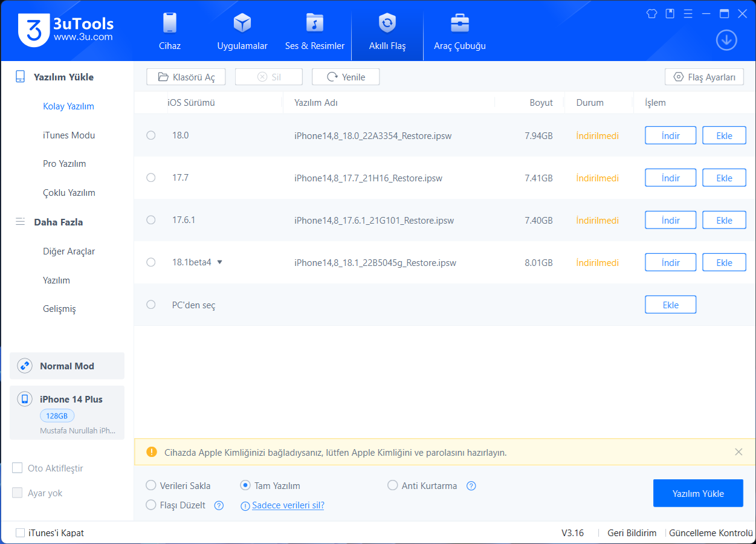Download the 17.6.1 firmware with İndir
This screenshot has width=756, height=544.
coord(671,220)
